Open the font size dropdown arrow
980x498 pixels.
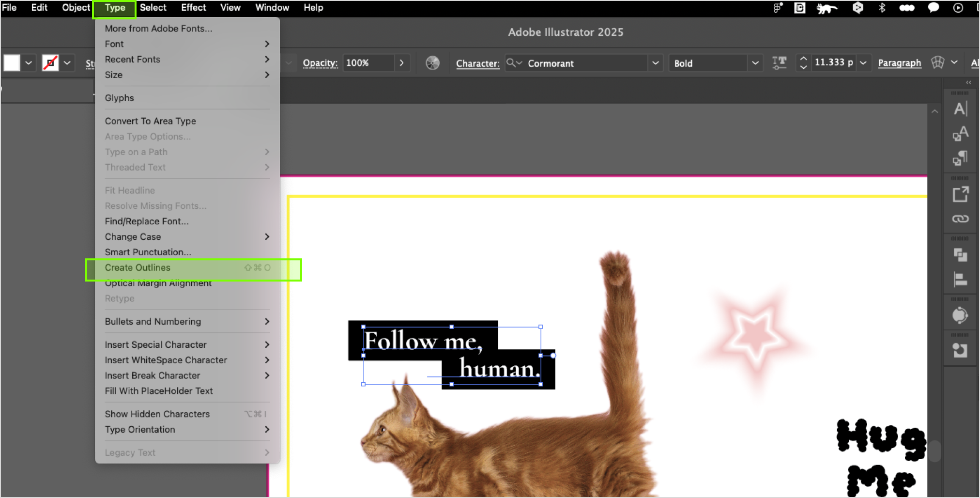(863, 63)
